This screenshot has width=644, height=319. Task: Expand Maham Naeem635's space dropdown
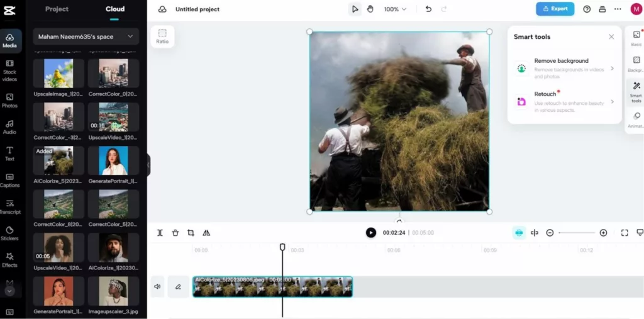pos(86,36)
